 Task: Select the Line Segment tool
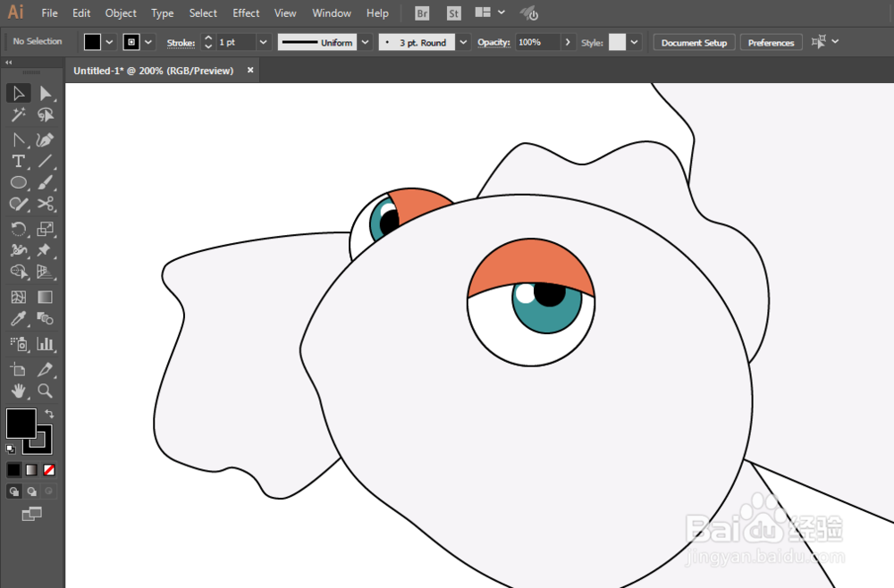45,162
